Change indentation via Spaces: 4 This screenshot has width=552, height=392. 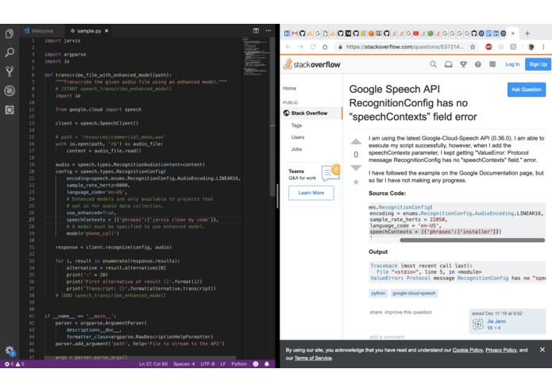coord(183,364)
